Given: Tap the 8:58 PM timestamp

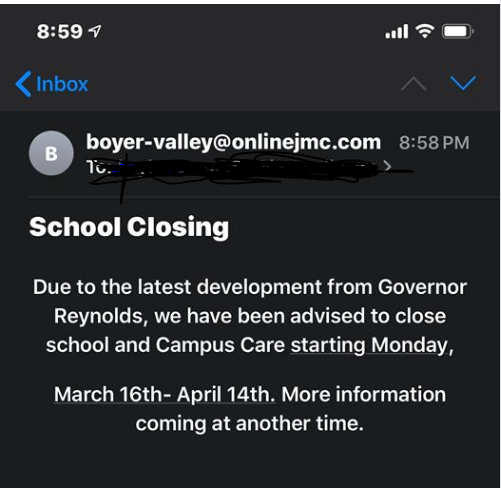Looking at the screenshot, I should pyautogui.click(x=434, y=143).
